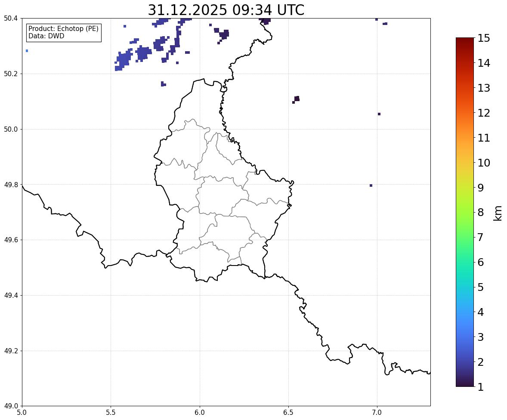The image size is (507, 420).
Task: Click the y-axis label '50.0'
Action: coord(11,130)
